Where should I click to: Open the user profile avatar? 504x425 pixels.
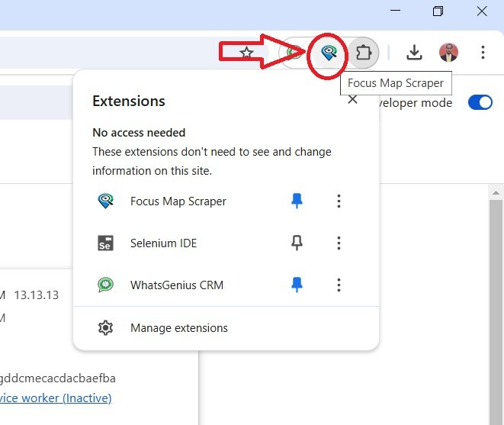(449, 52)
